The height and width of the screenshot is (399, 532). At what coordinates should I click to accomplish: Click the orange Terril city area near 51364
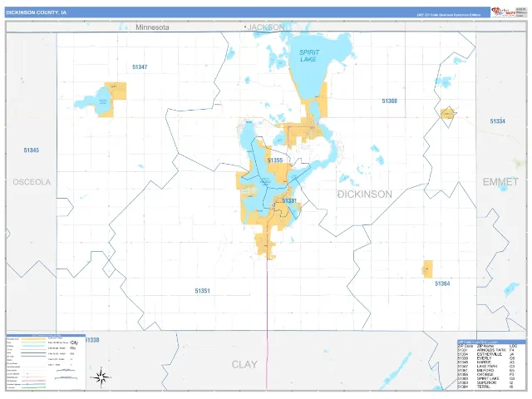(428, 269)
